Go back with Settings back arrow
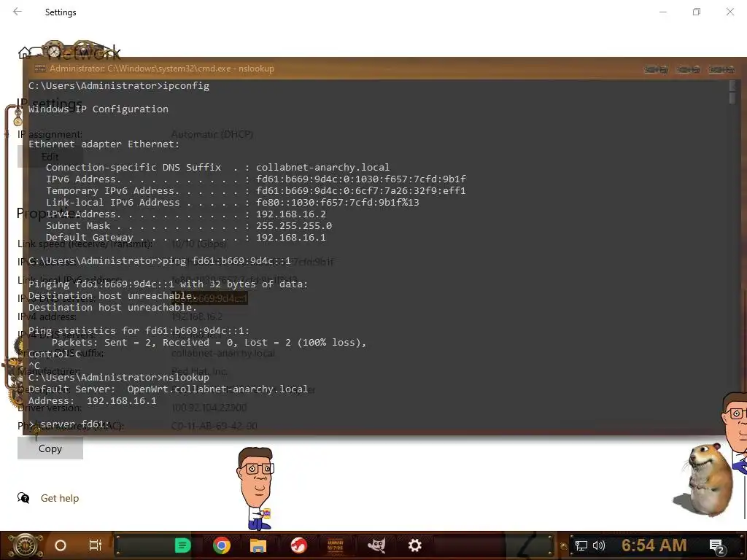This screenshot has width=747, height=560. coord(18,12)
